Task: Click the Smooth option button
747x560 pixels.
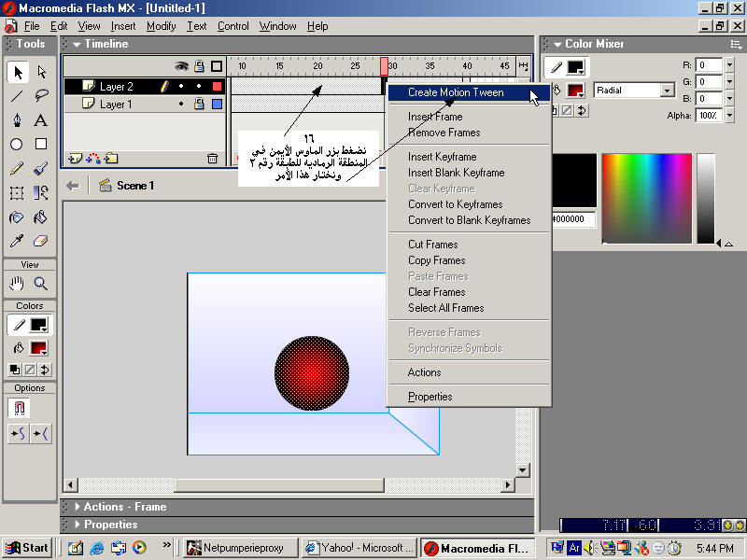Action: [x=18, y=434]
